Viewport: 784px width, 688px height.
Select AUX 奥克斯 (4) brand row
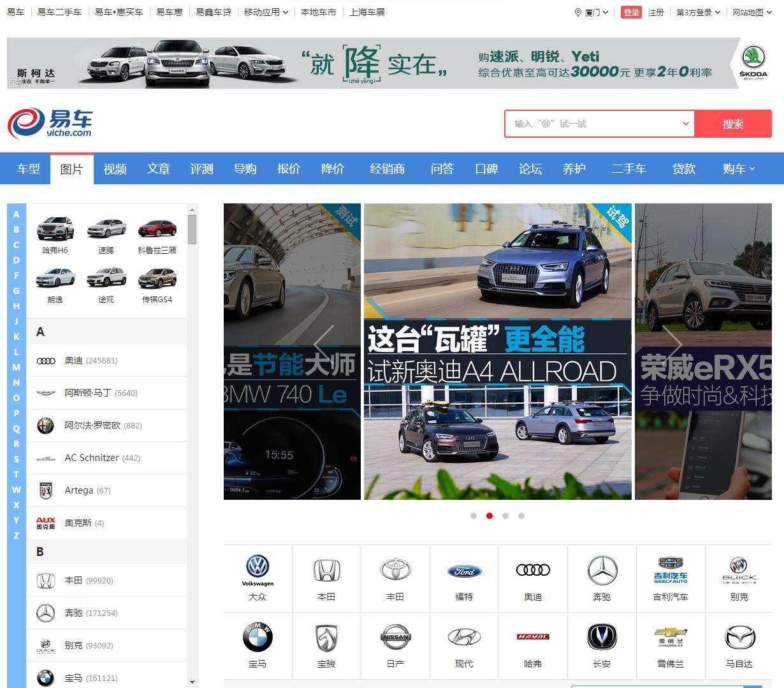pyautogui.click(x=106, y=523)
